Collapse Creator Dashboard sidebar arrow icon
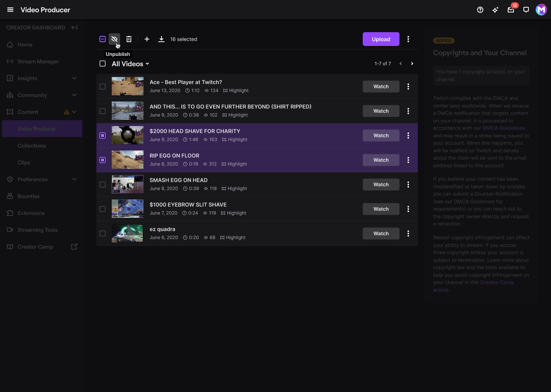The width and height of the screenshot is (551, 392). tap(75, 28)
